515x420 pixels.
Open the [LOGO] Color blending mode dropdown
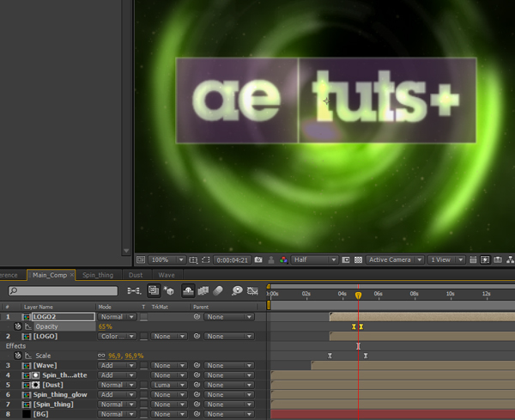point(117,336)
